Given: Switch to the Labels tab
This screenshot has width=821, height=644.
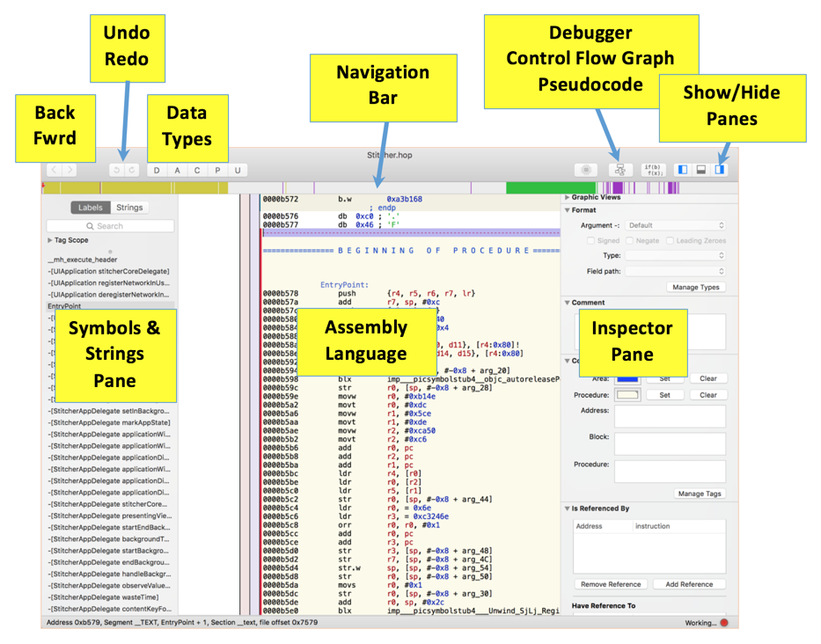Looking at the screenshot, I should pyautogui.click(x=91, y=208).
